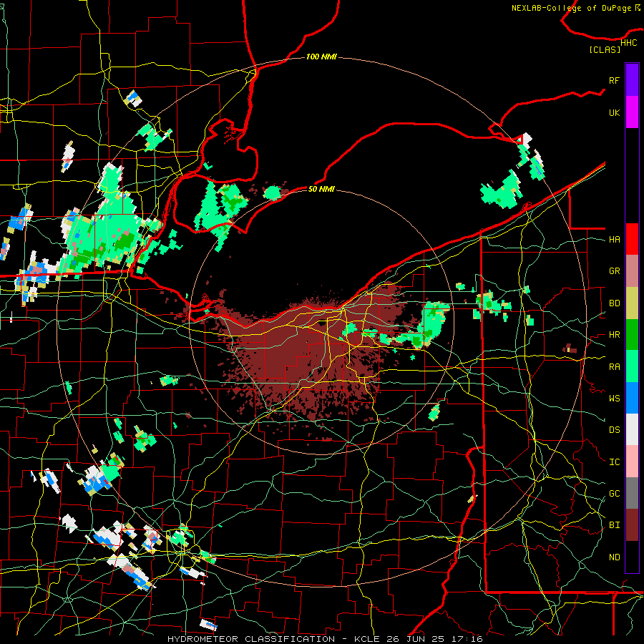Click the BI legend label

tap(614, 525)
